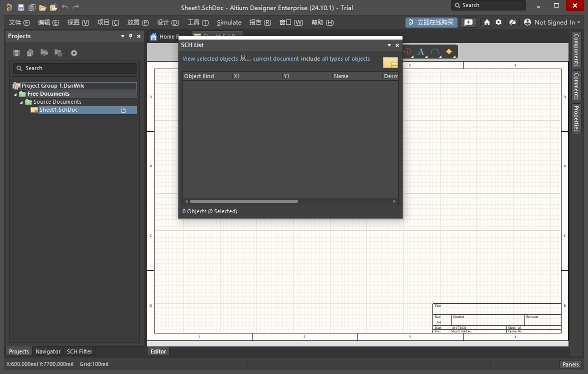Image resolution: width=588 pixels, height=374 pixels.
Task: Open the 视图 (V) menu
Action: point(78,22)
